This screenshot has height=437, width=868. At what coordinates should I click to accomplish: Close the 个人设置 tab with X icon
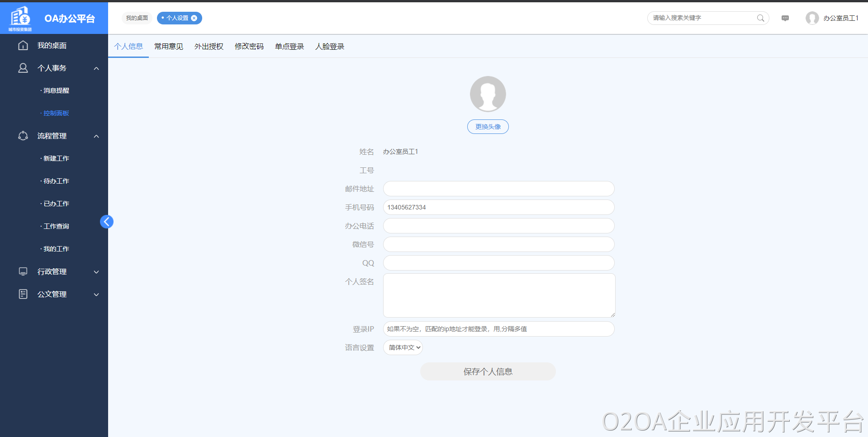(194, 18)
